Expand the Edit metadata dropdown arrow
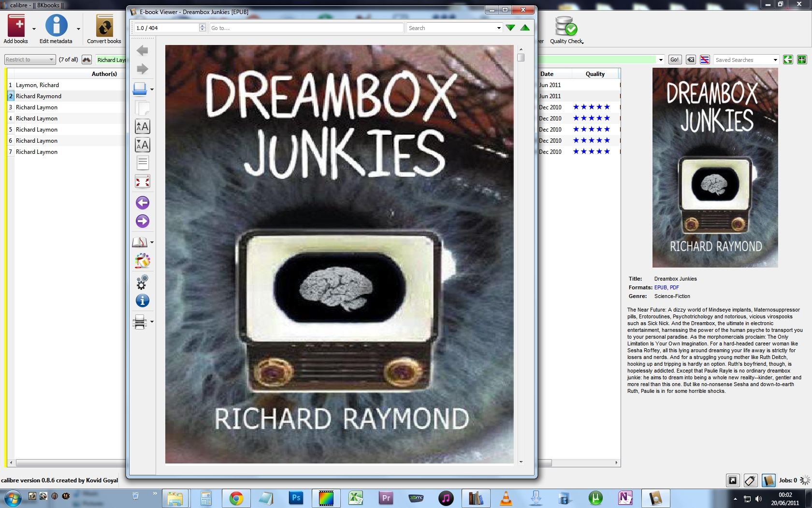 coord(78,29)
